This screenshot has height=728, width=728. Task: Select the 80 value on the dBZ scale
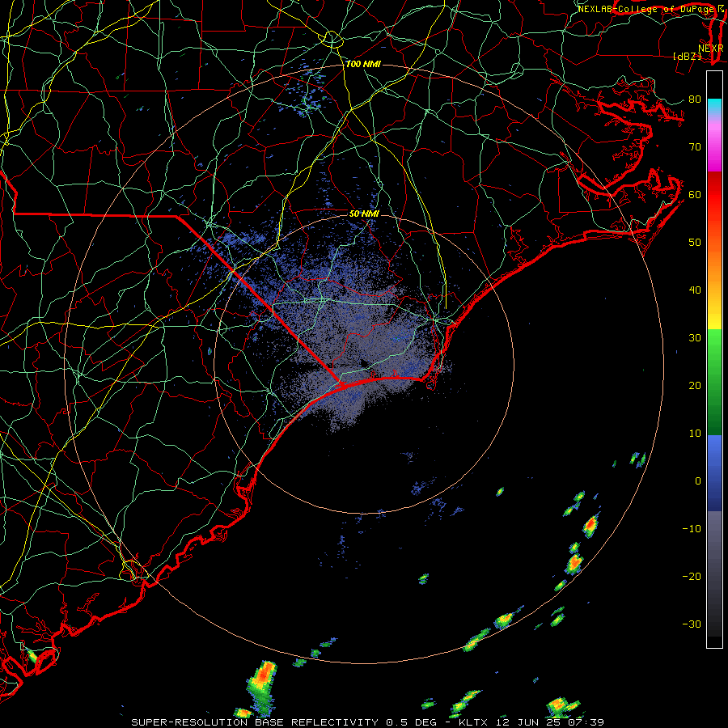pos(695,99)
